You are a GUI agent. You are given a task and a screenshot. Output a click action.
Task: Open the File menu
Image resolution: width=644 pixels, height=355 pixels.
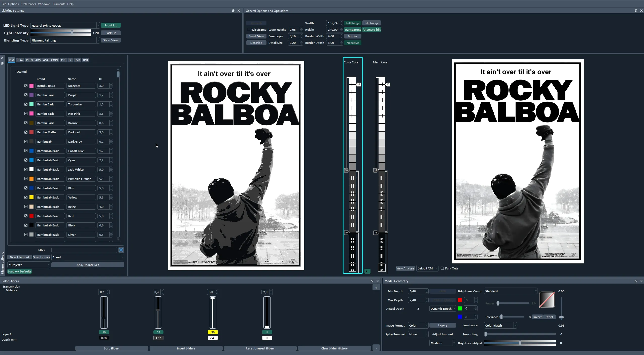(4, 4)
